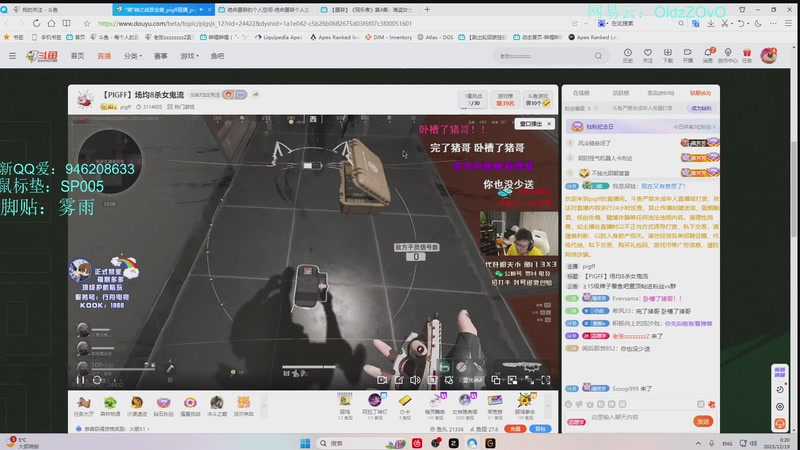Expand the 分类 dropdown
Screen dimensions: 800x450
pos(133,56)
